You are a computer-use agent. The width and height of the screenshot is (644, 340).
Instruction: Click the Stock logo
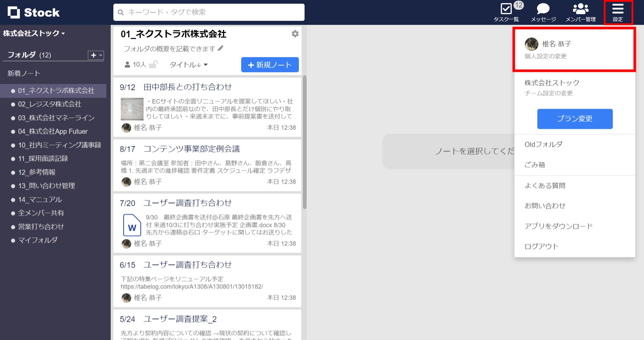34,12
